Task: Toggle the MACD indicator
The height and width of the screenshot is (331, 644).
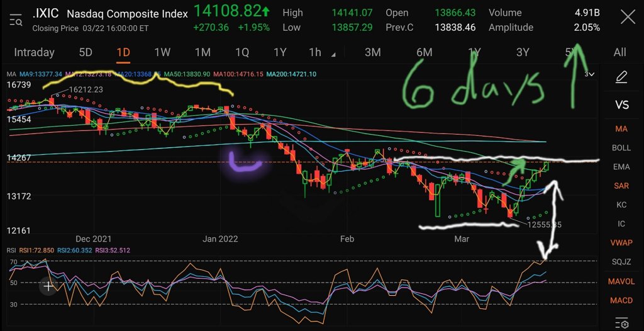Action: coord(621,301)
